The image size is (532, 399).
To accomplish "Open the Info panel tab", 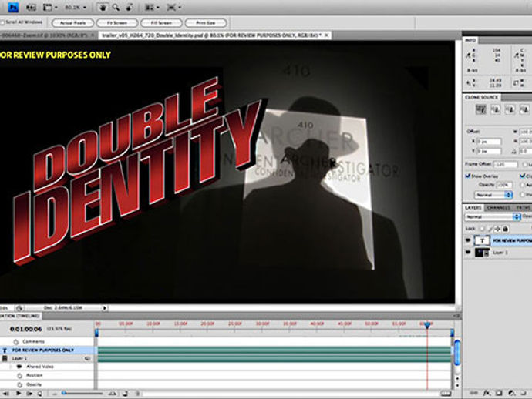I will pyautogui.click(x=470, y=40).
